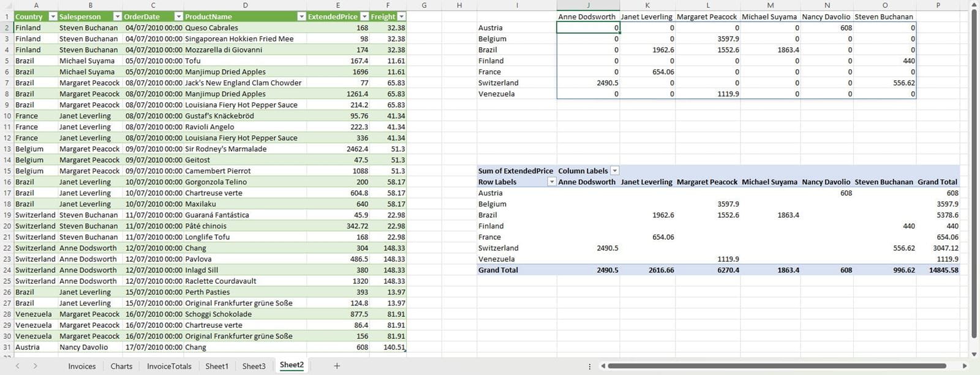The image size is (980, 375).
Task: Expand the ProductName filter dropdown
Action: tap(301, 17)
